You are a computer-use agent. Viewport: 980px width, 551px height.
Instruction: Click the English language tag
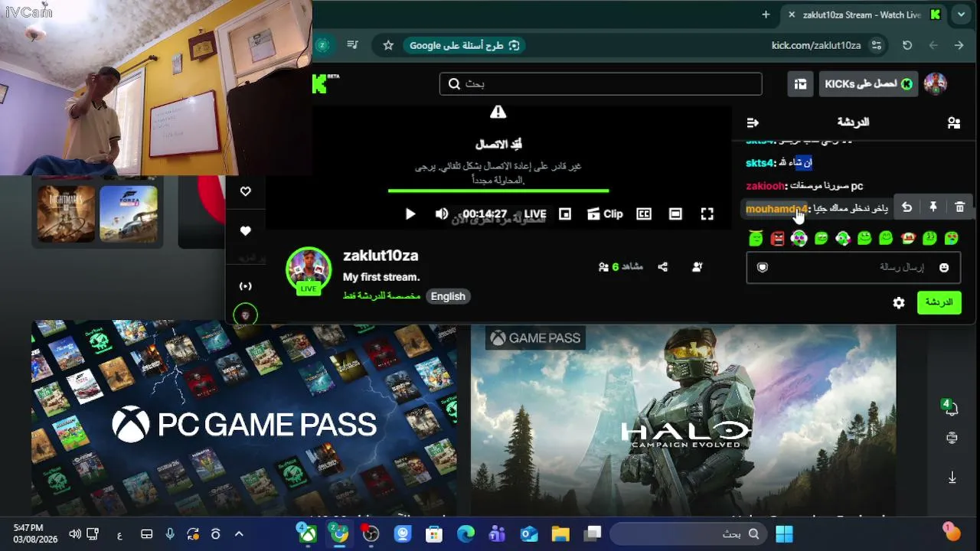click(x=448, y=297)
